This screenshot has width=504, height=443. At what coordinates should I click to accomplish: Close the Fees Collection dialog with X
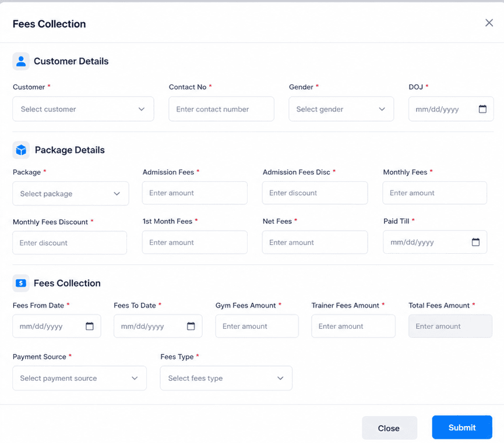[489, 23]
